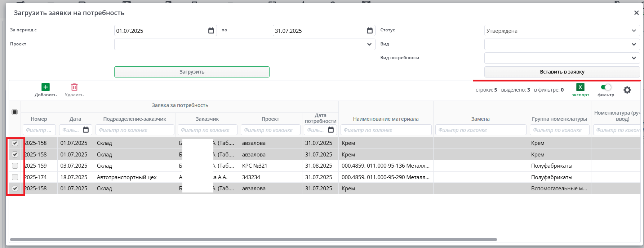Open calendar icon in Дата потребности filter
Image resolution: width=644 pixels, height=248 pixels.
[331, 130]
